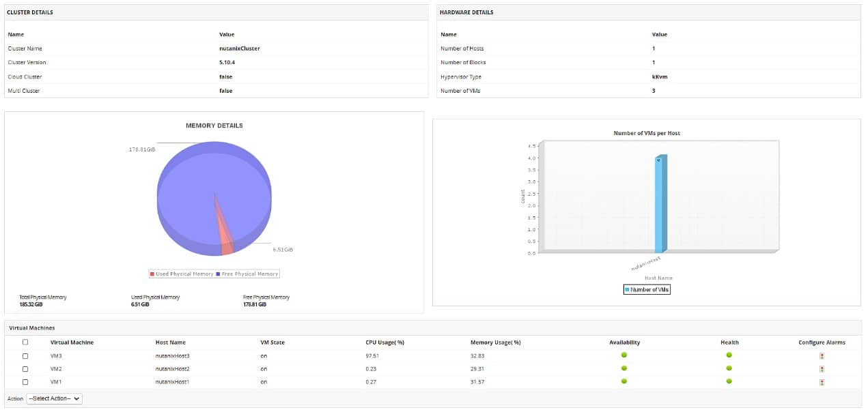Image resolution: width=868 pixels, height=410 pixels.
Task: Open configure alarms icon for VM3
Action: click(822, 356)
